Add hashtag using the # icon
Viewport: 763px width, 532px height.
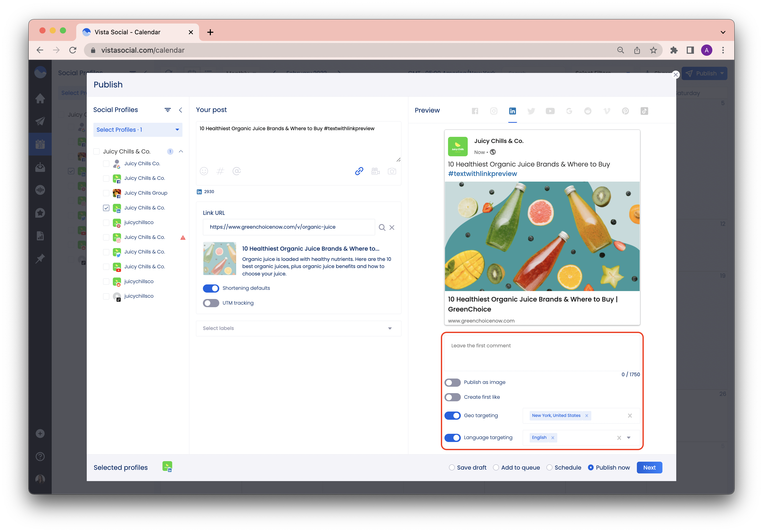tap(220, 171)
